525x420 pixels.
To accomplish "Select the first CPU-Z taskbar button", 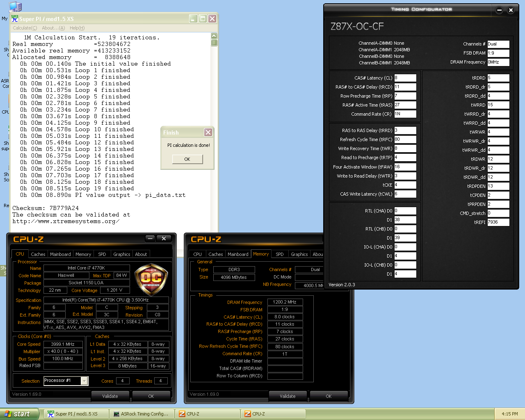I will click(207, 414).
